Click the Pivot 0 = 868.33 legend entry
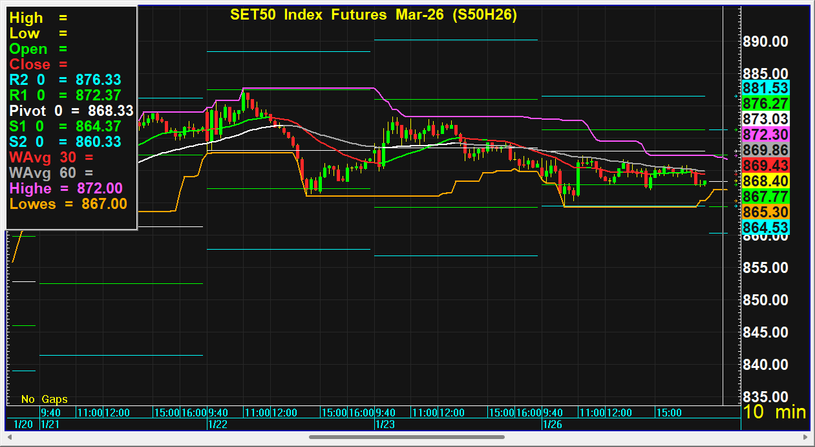 70,110
